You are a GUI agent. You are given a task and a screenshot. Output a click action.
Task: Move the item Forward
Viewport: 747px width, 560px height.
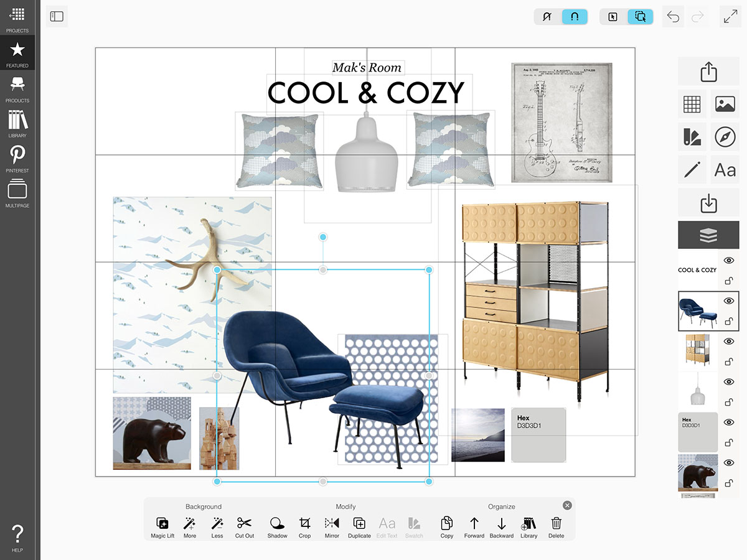click(474, 526)
